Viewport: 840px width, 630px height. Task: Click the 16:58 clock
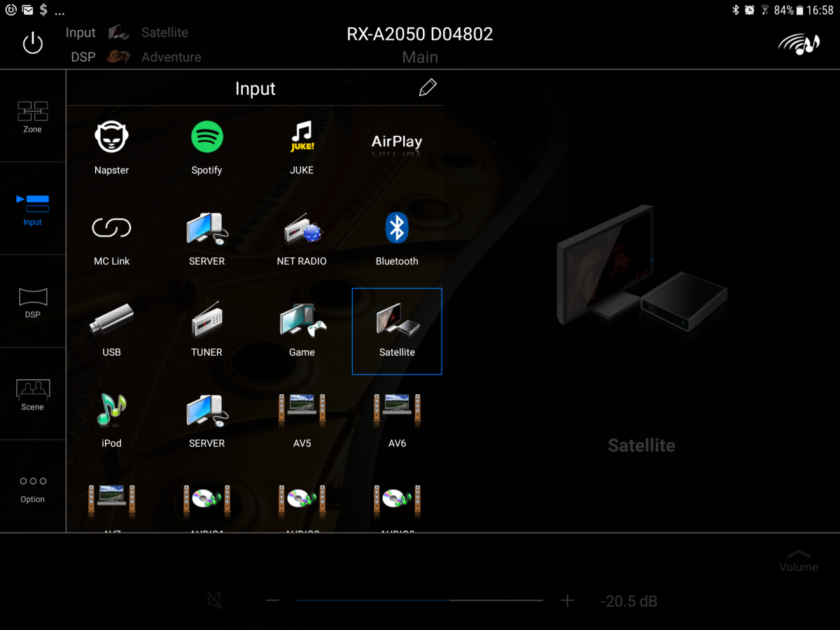coord(820,10)
